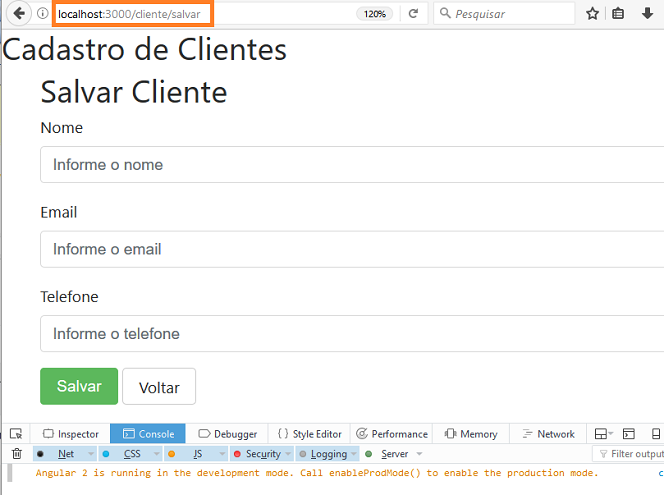Viewport: 664px width, 495px height.
Task: Click the green Salvar button
Action: (79, 386)
